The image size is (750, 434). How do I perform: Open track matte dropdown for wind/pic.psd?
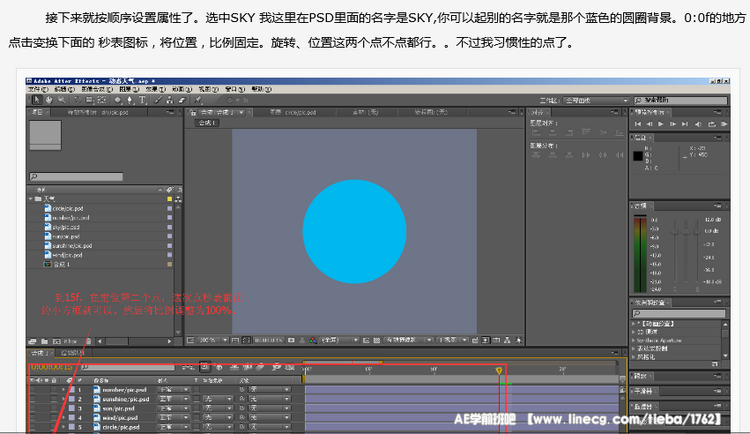218,417
